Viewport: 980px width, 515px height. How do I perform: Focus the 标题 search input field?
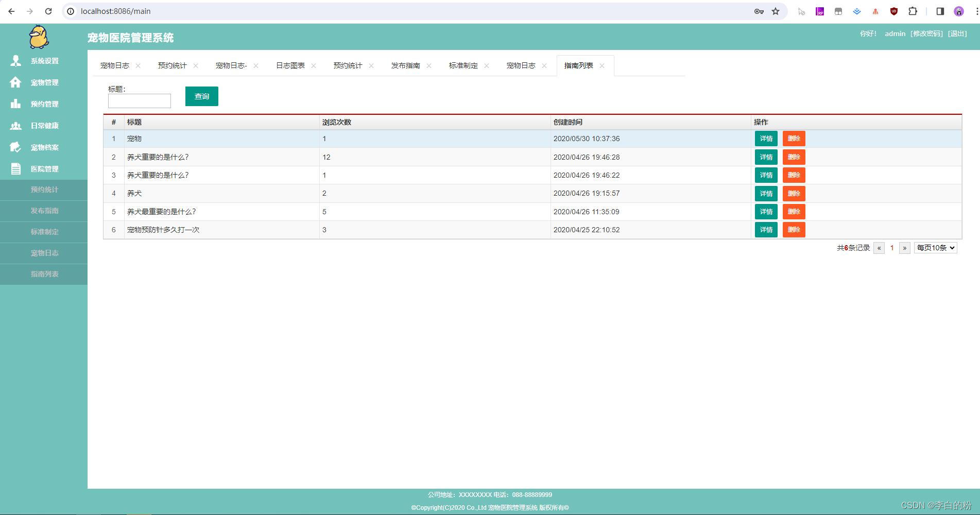140,101
